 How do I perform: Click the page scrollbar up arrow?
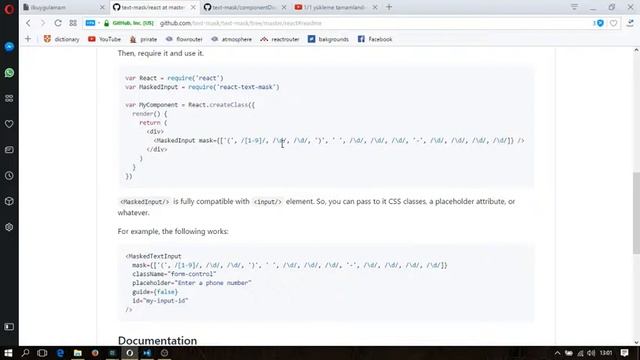[x=636, y=50]
